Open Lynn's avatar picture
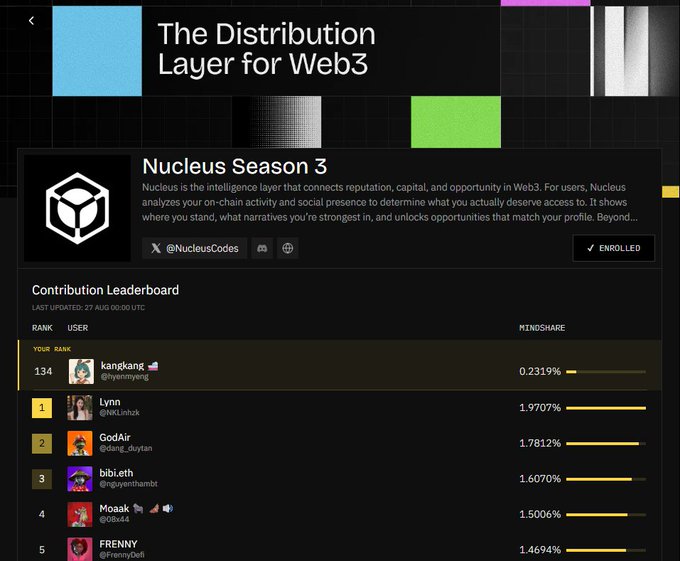 pyautogui.click(x=80, y=408)
